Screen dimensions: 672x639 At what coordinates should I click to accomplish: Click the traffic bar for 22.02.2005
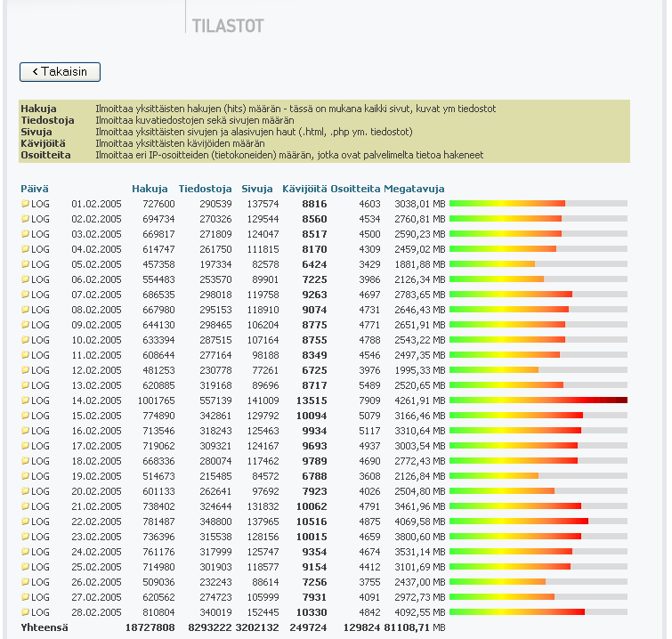[x=538, y=522]
